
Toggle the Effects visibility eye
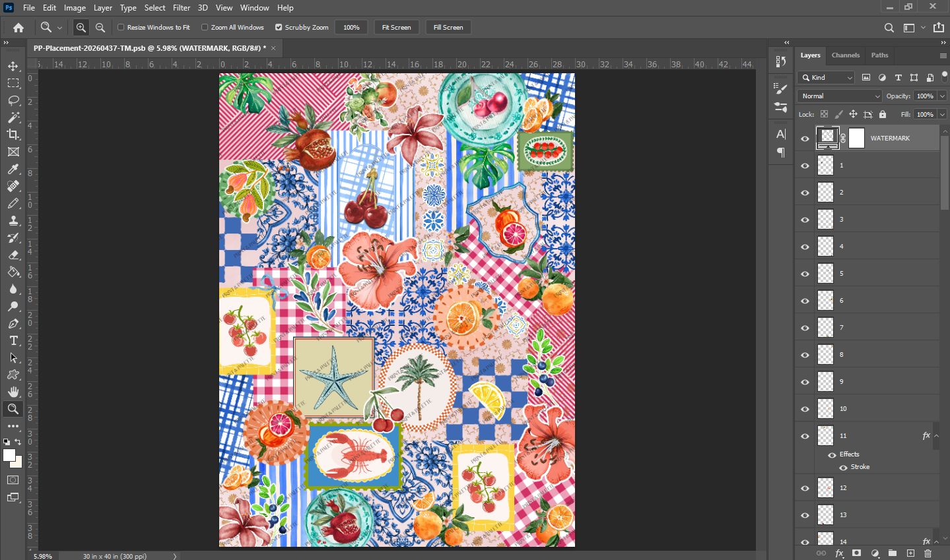832,454
